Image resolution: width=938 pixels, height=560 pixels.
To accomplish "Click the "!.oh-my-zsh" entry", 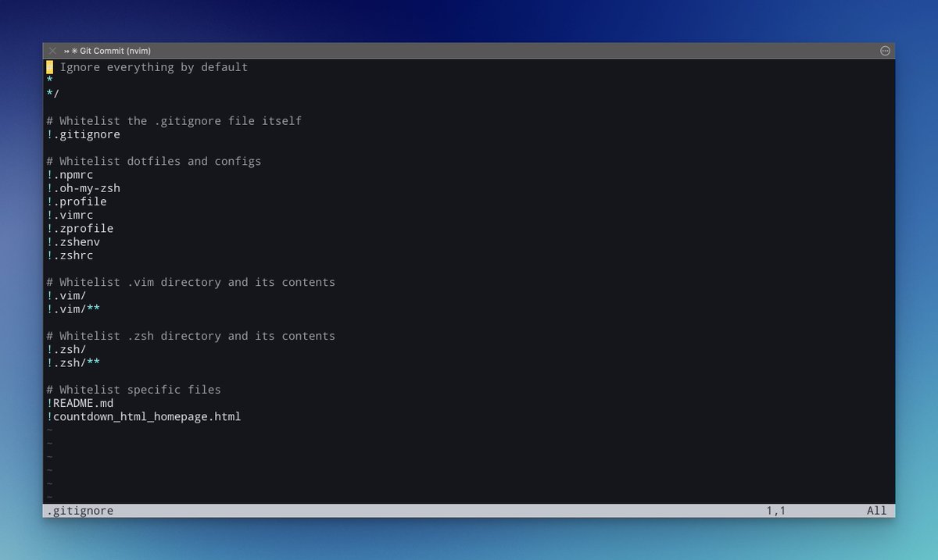I will pyautogui.click(x=83, y=188).
